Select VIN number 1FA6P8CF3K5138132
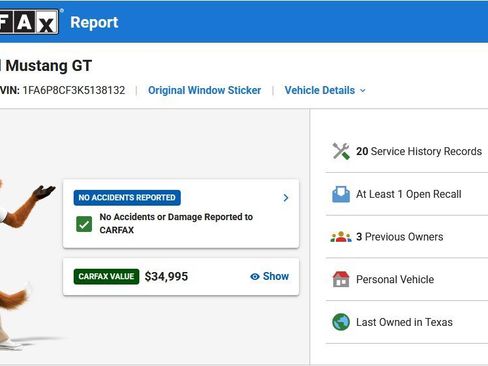 point(74,90)
